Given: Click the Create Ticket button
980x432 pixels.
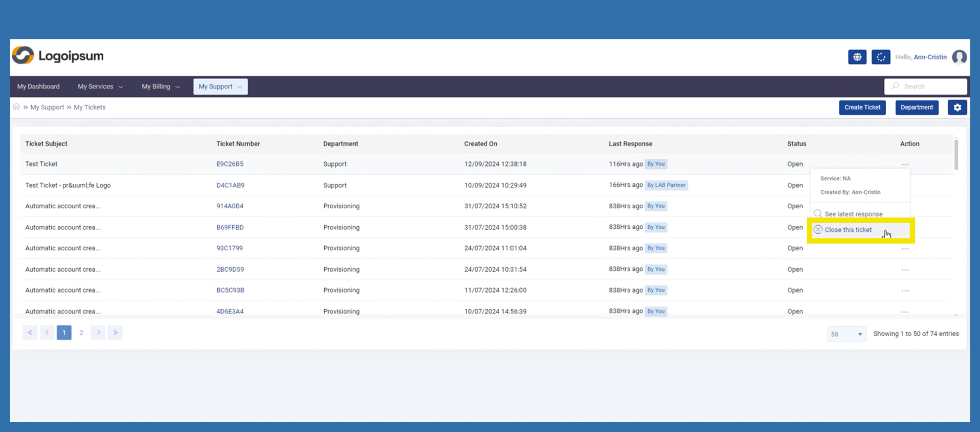Looking at the screenshot, I should (862, 107).
